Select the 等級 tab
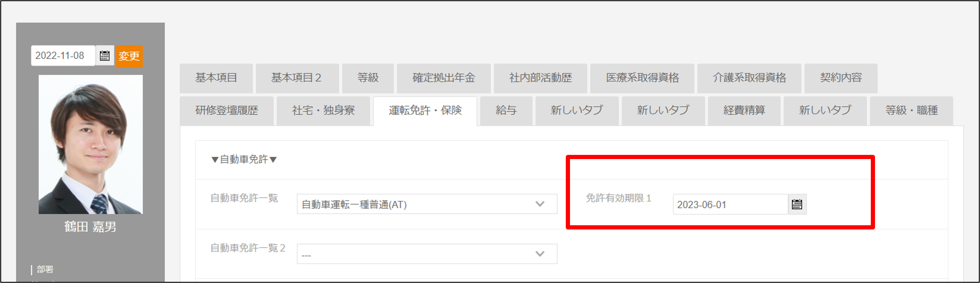Viewport: 980px width, 283px height. (x=368, y=78)
